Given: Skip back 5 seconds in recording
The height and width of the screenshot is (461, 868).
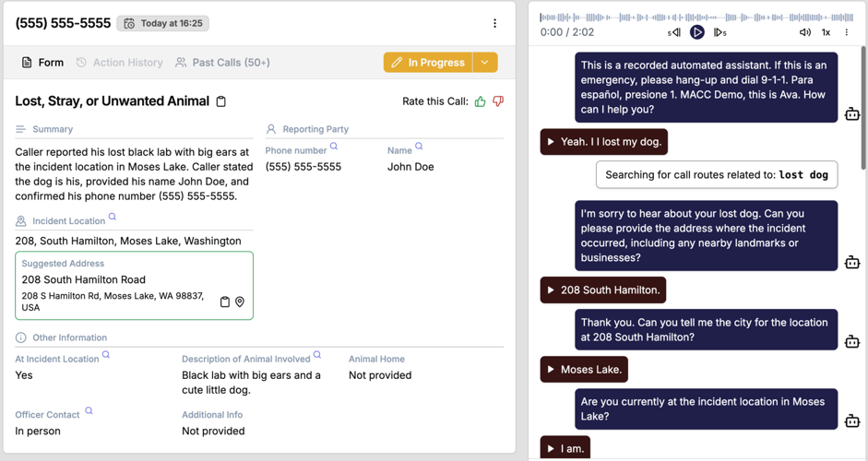Looking at the screenshot, I should (x=674, y=32).
